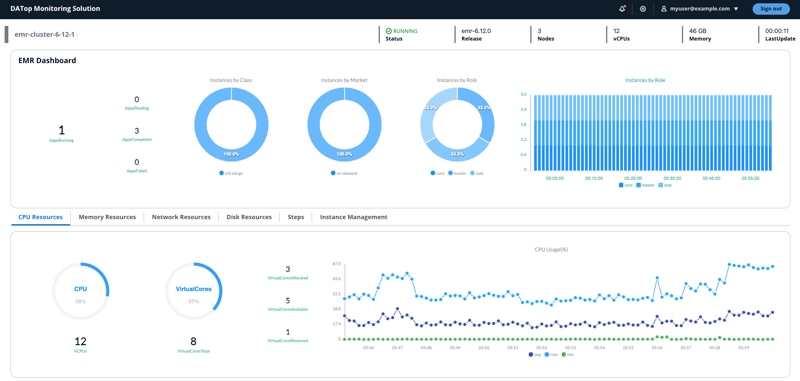Toggle master series in bar chart legend
The width and height of the screenshot is (800, 381).
tap(645, 185)
